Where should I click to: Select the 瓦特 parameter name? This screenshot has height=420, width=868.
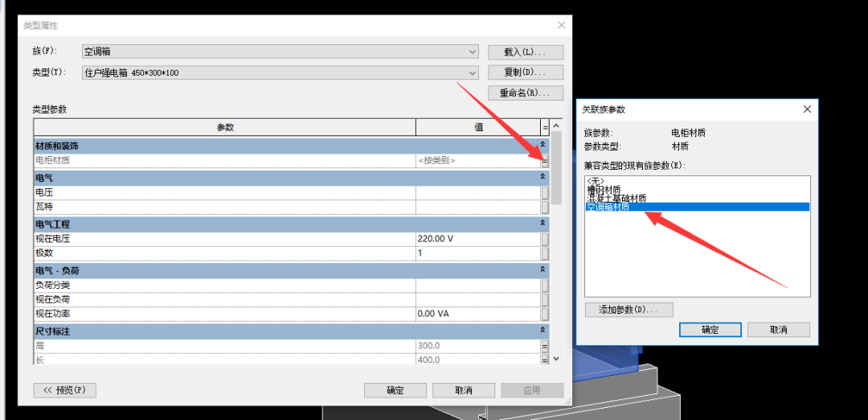point(44,208)
